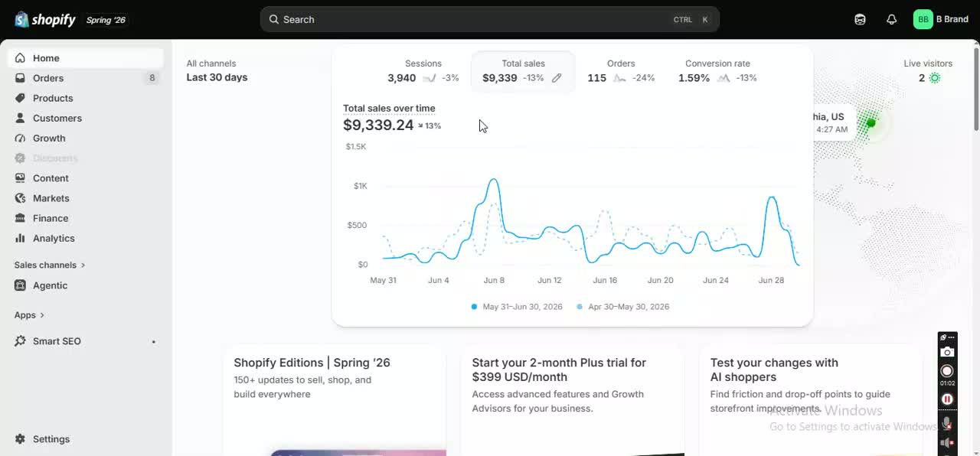
Task: Open the Shopify Editions Spring '26 card
Action: click(x=335, y=400)
